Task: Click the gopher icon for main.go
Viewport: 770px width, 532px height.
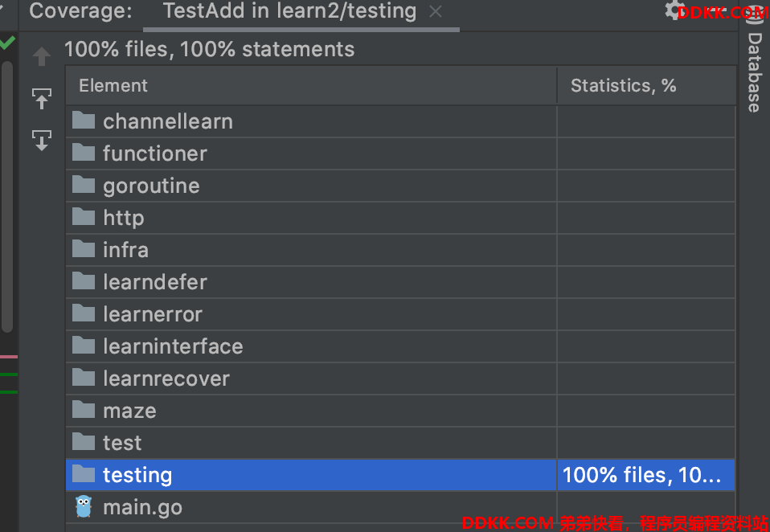Action: [84, 506]
